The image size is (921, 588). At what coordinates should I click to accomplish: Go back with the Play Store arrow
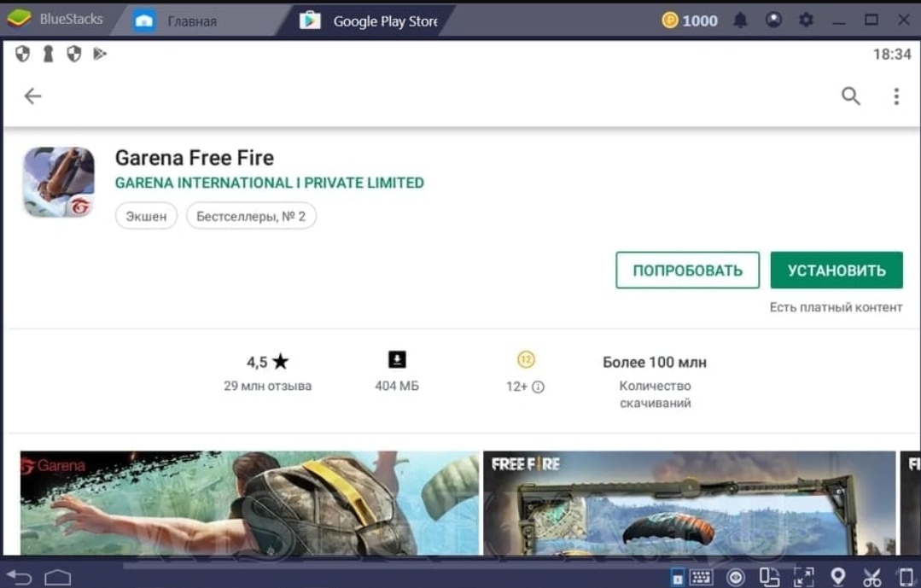pyautogui.click(x=33, y=96)
